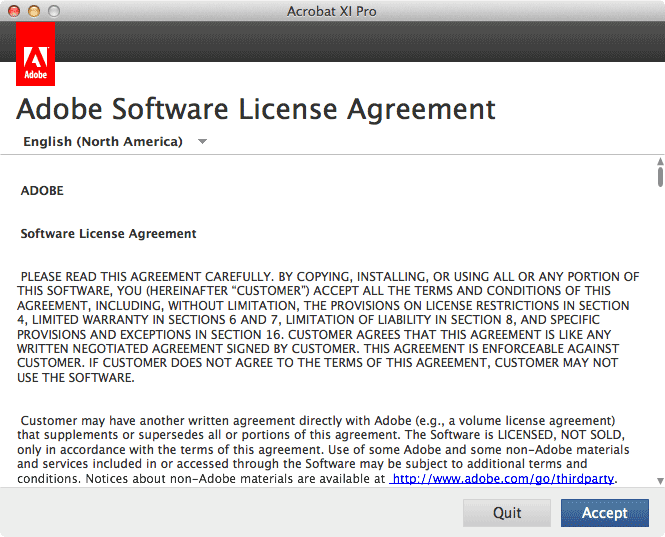Minimize the window with the yellow button
Image resolution: width=665 pixels, height=537 pixels.
(x=34, y=11)
